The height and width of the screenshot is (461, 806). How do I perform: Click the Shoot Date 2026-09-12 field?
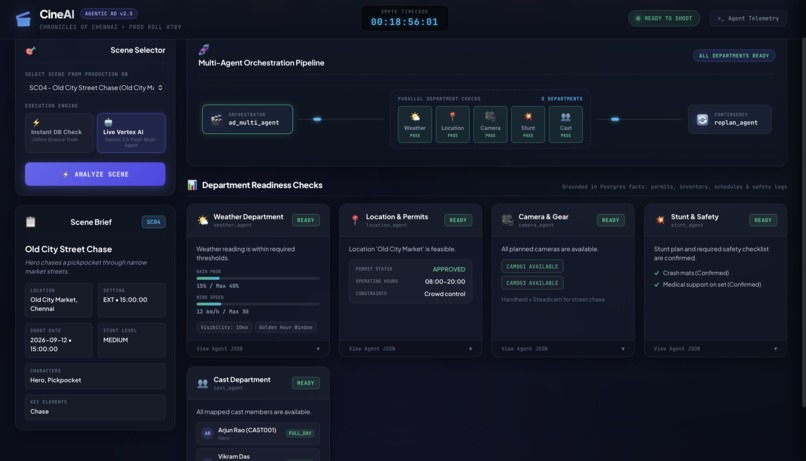point(59,340)
